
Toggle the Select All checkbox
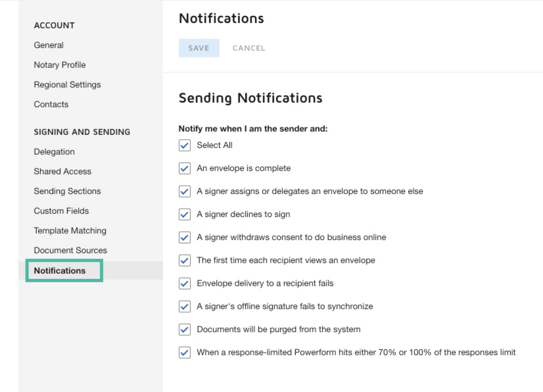[185, 145]
